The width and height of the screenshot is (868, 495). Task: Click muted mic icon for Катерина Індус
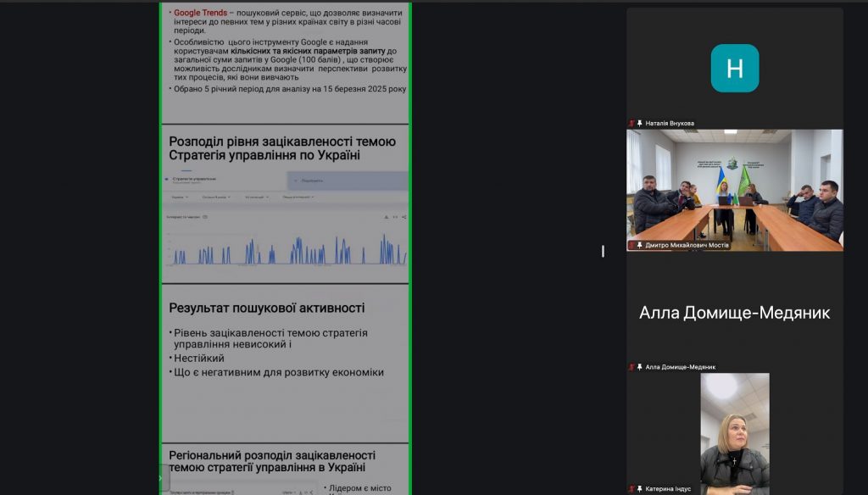pos(632,489)
